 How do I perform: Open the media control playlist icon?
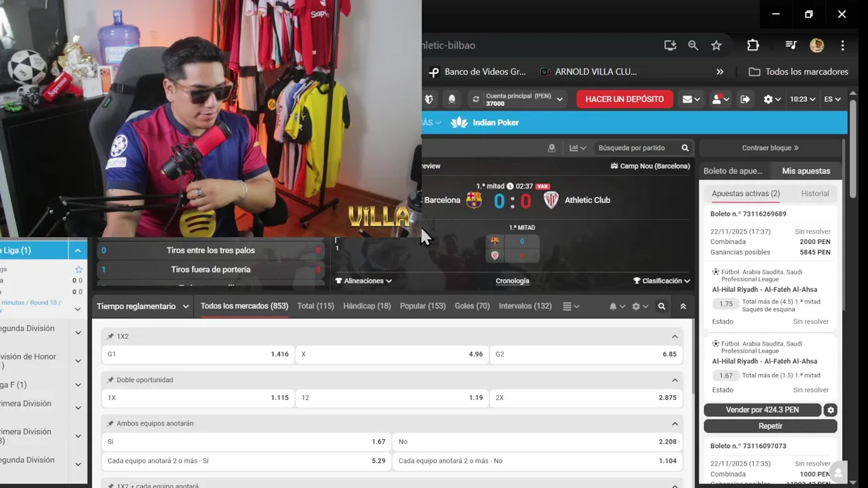point(791,45)
